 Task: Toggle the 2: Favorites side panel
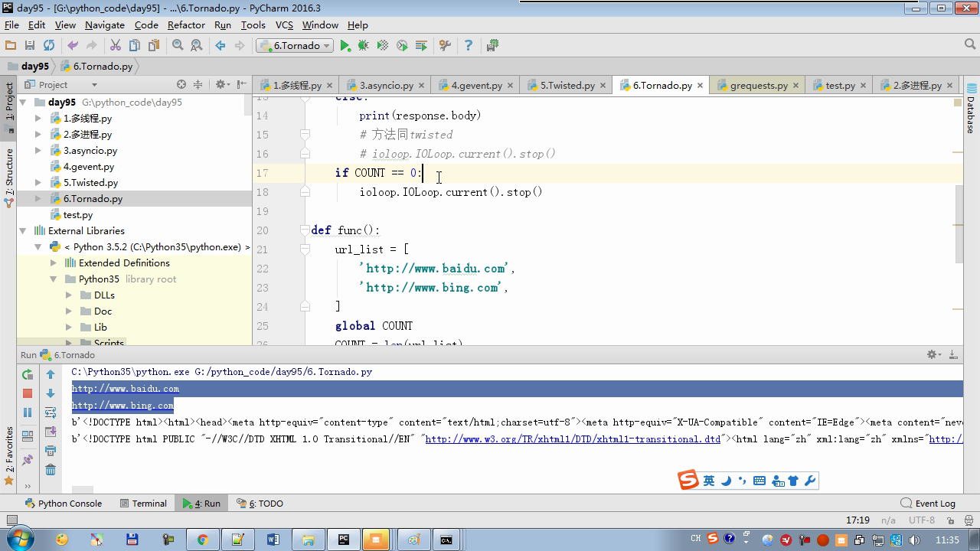click(x=9, y=455)
